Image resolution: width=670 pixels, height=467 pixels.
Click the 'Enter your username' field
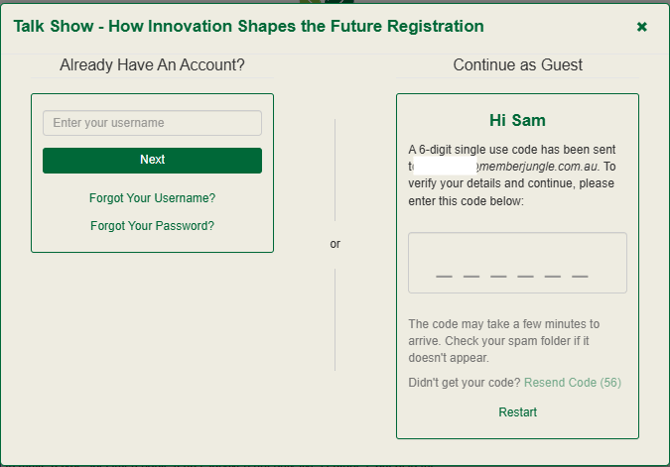tap(152, 123)
